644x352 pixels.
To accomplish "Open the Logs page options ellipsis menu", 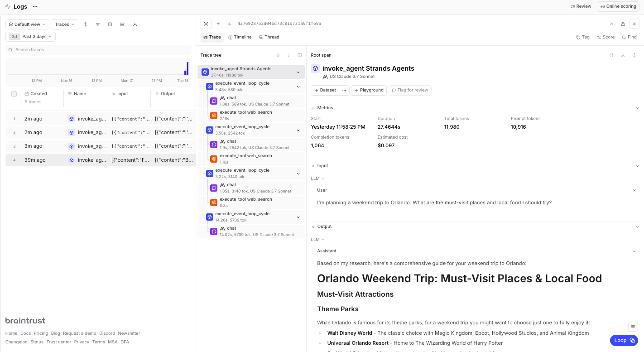I will tap(35, 7).
